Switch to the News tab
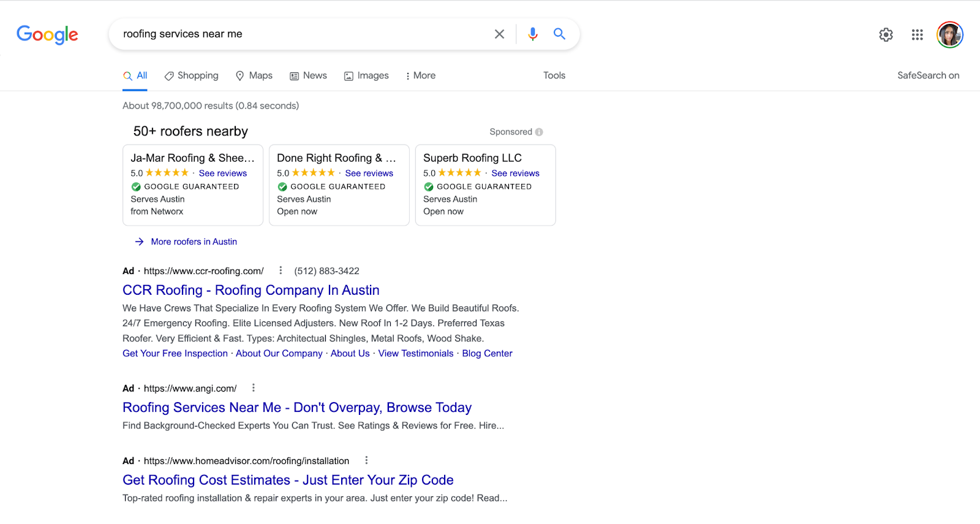This screenshot has height=524, width=980. pos(308,75)
